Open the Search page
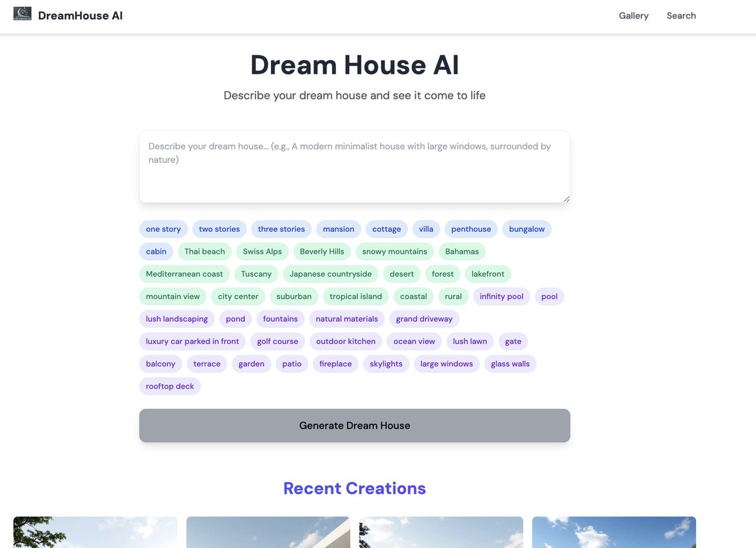The image size is (756, 548). click(681, 16)
